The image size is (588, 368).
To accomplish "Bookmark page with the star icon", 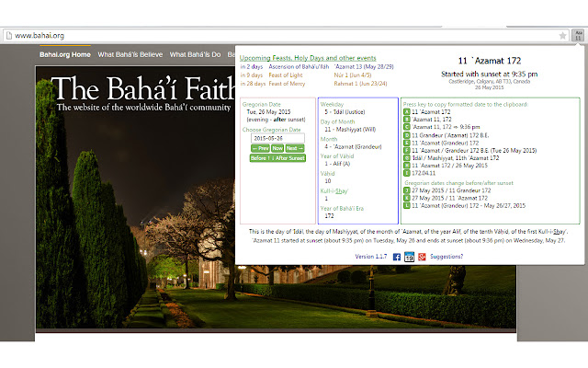I will 562,36.
